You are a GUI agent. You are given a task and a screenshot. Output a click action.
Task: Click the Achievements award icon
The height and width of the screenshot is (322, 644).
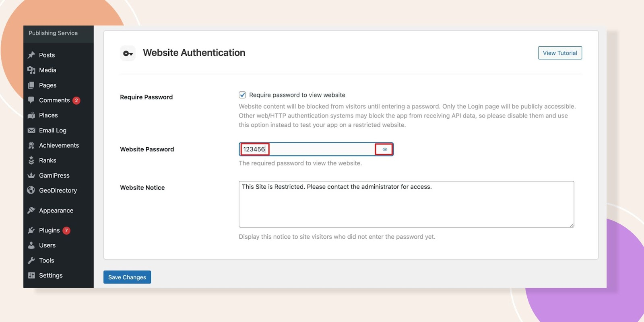(31, 145)
